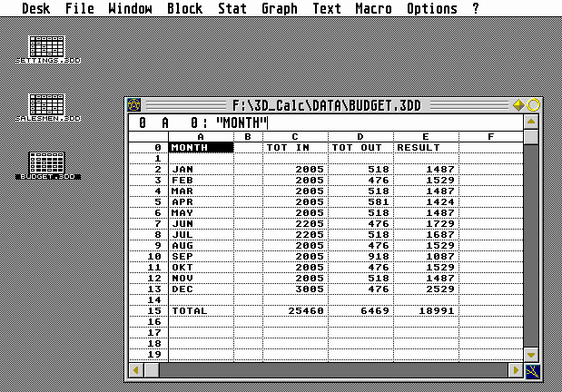Select the column C header
Screen dimensions: 562x392
[295, 137]
